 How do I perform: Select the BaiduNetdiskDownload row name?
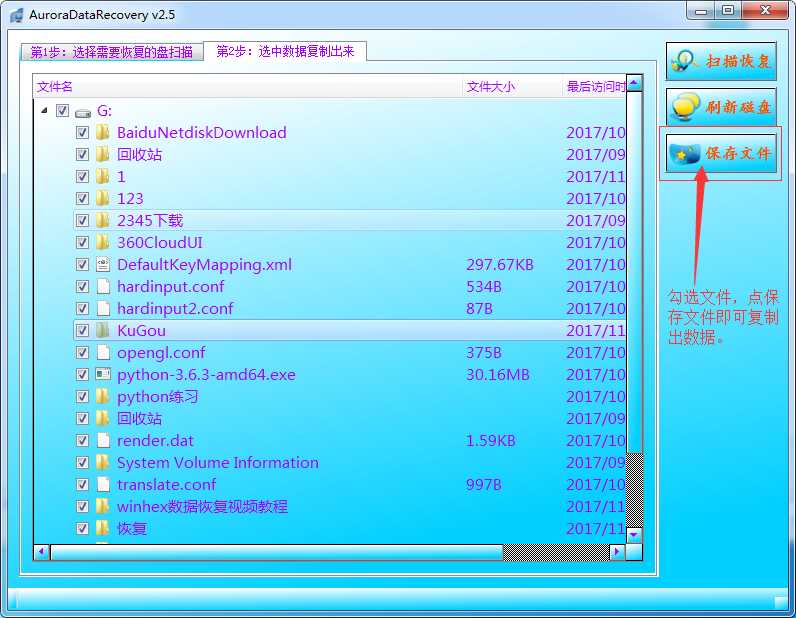202,133
